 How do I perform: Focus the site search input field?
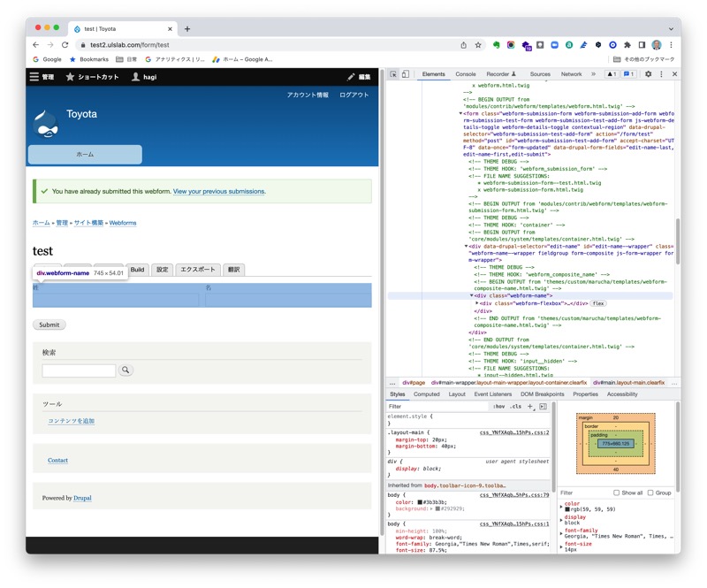pos(79,370)
